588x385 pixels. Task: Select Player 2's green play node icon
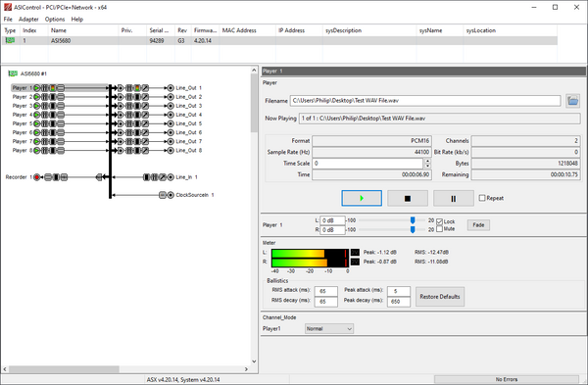click(37, 97)
